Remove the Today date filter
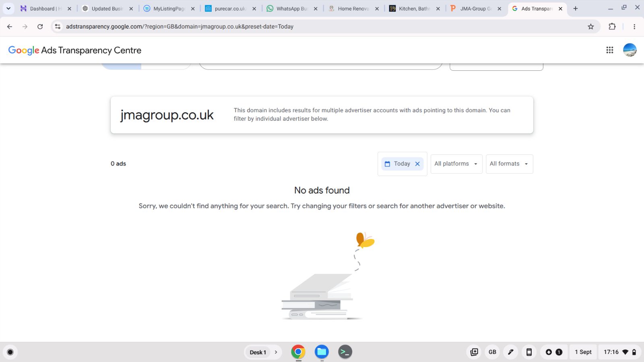 (x=417, y=164)
